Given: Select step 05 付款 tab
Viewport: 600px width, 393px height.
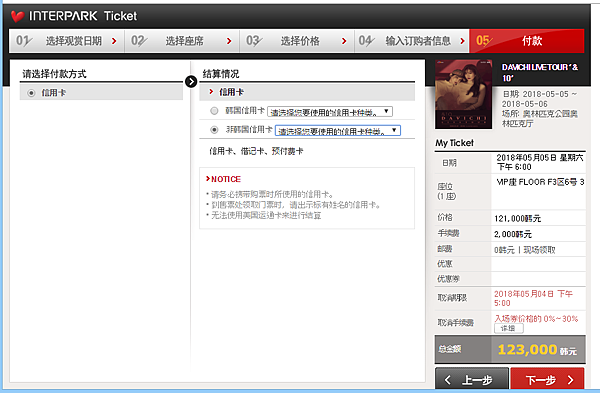Looking at the screenshot, I should click(527, 41).
